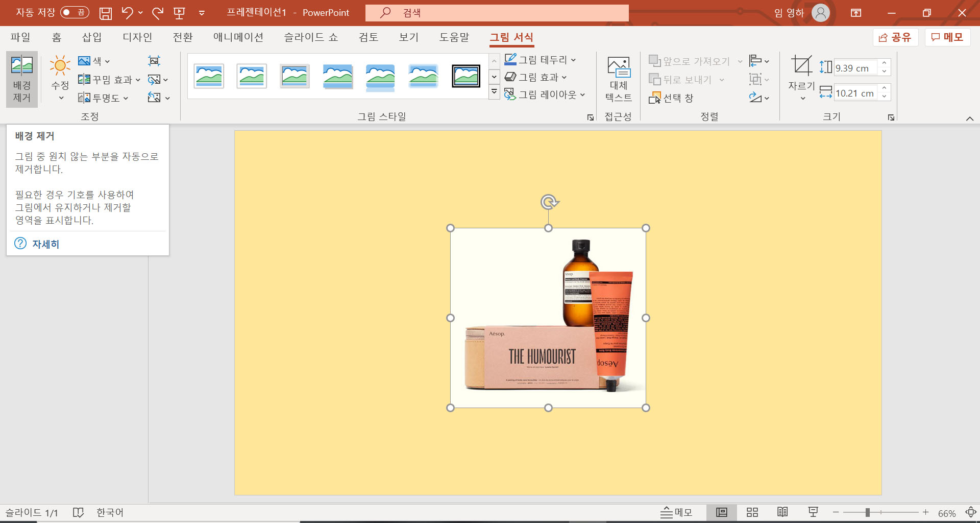Click the Redo icon
Image resolution: width=980 pixels, height=523 pixels.
tap(158, 13)
